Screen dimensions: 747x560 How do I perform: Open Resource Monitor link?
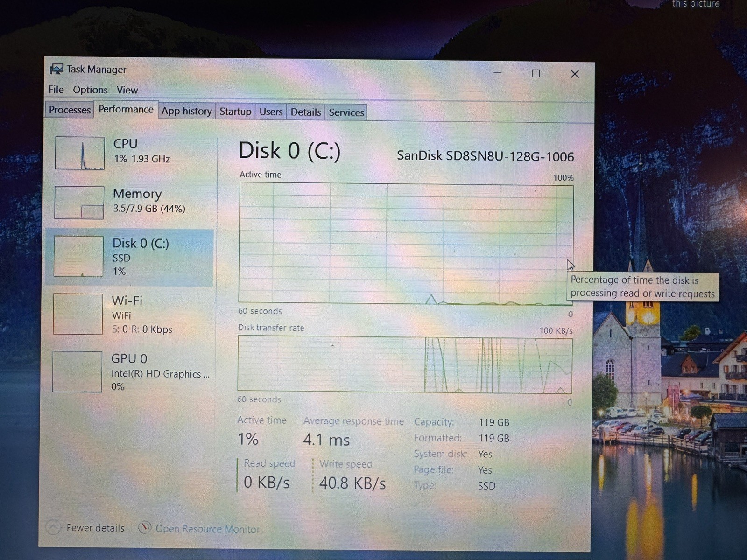(x=207, y=529)
